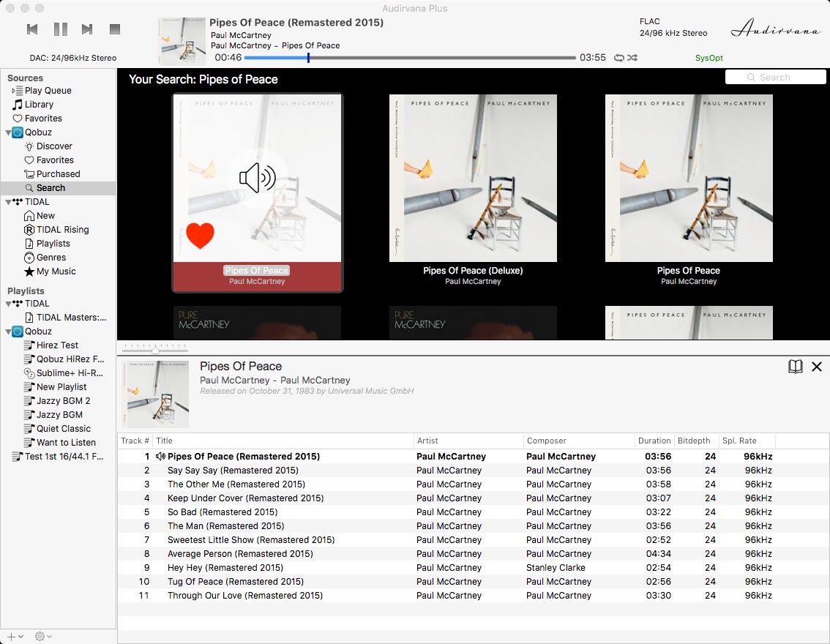Sort by Artist column header
The image size is (830, 644).
468,441
